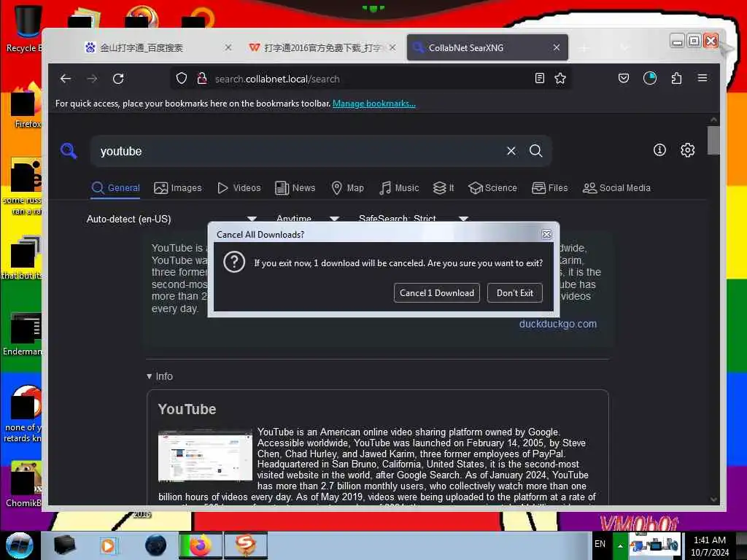Click the YouTube screenshot thumbnail
The width and height of the screenshot is (747, 560).
point(205,456)
